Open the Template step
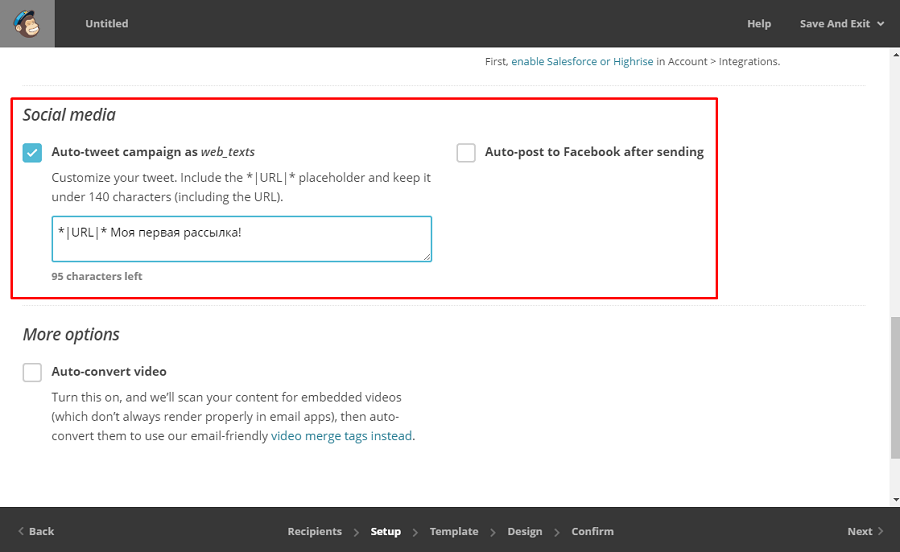900x552 pixels. tap(454, 532)
